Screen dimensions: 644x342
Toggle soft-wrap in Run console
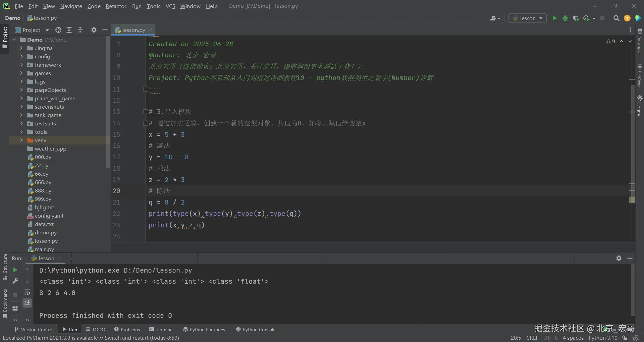27,292
